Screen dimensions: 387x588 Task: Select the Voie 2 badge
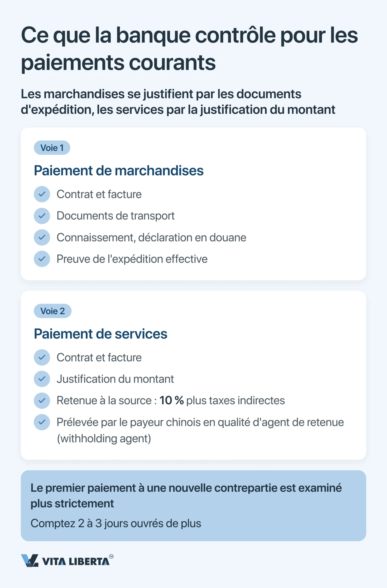click(53, 311)
